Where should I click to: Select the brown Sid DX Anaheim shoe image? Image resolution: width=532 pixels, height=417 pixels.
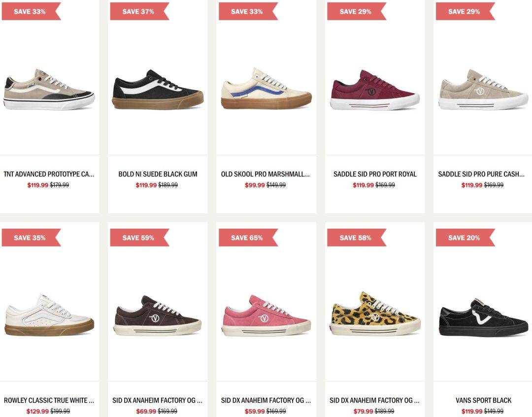coord(158,316)
